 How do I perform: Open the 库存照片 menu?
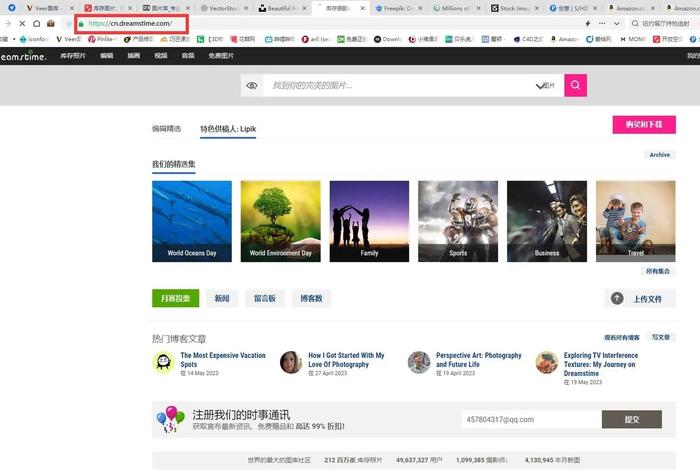[x=73, y=56]
